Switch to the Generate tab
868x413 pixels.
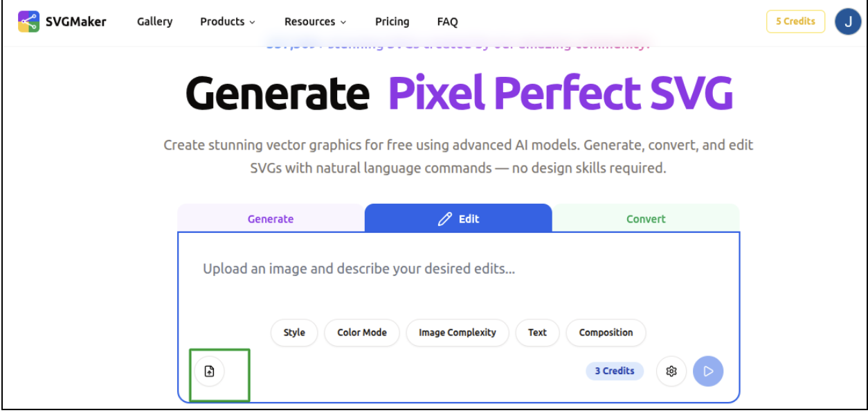269,218
